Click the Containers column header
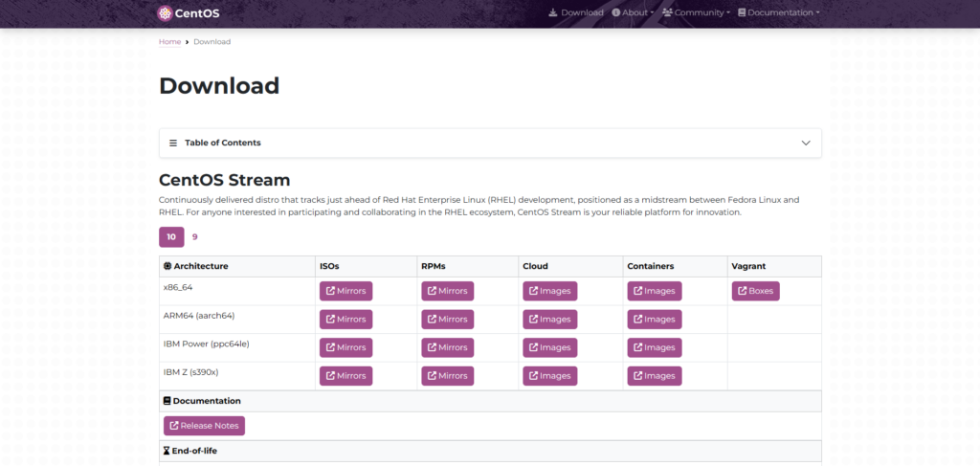This screenshot has width=980, height=466. click(x=675, y=266)
